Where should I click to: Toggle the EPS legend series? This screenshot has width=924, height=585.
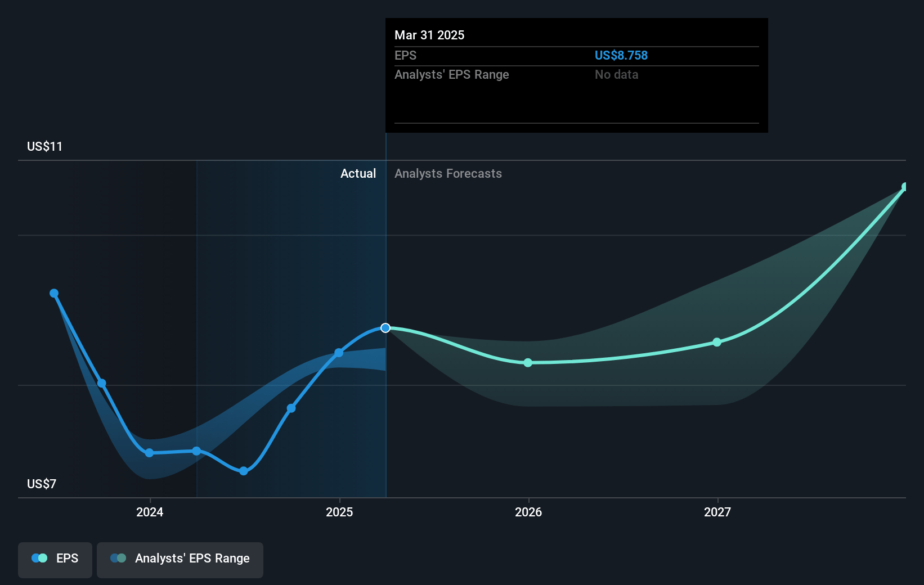(55, 559)
